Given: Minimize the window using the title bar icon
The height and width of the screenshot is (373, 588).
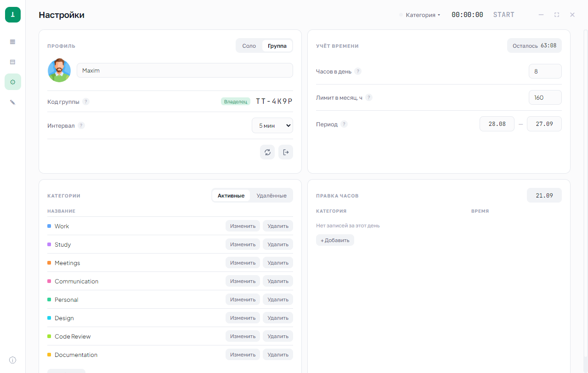Looking at the screenshot, I should pos(541,15).
